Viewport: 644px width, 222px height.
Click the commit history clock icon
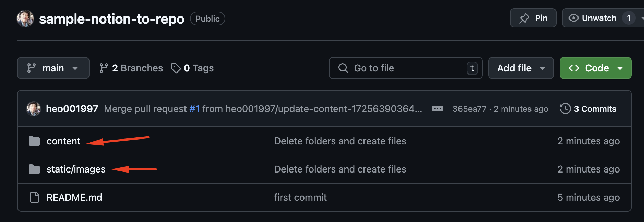[x=565, y=109]
